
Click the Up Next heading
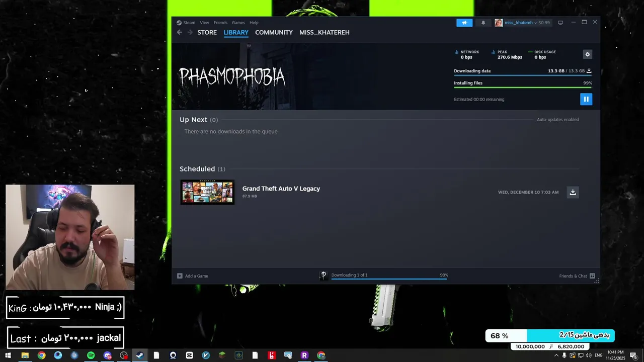point(193,120)
